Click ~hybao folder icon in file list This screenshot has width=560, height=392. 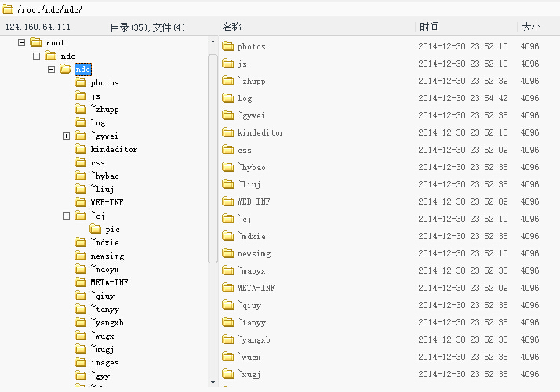(228, 167)
